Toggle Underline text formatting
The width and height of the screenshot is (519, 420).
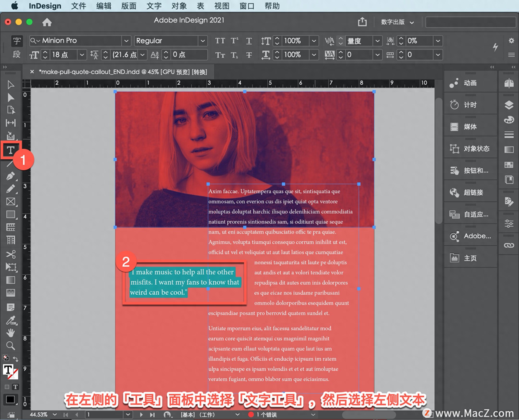tap(249, 41)
